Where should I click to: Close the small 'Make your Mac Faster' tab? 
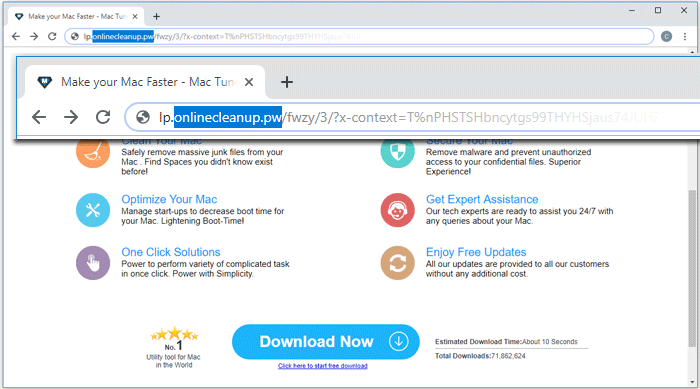[135, 17]
